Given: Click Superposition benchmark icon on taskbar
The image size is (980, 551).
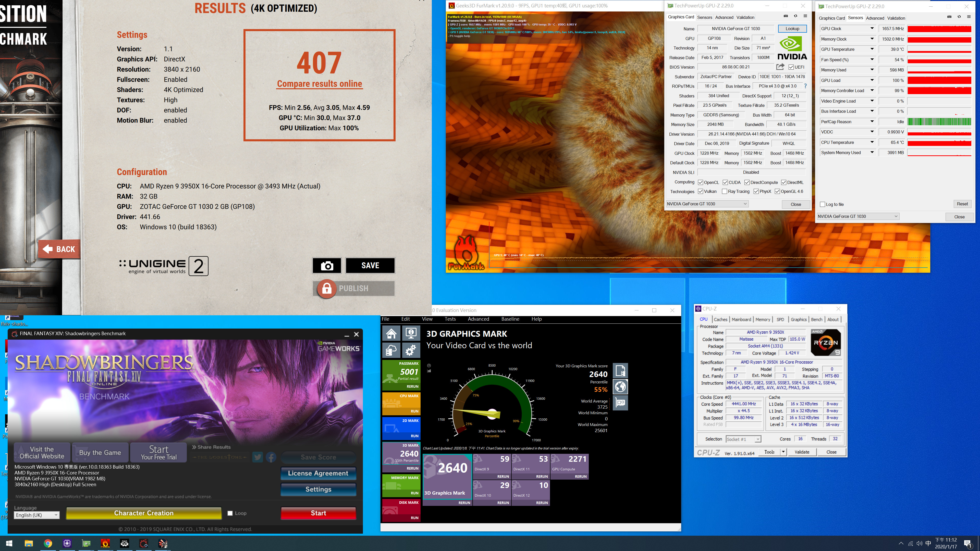Looking at the screenshot, I should click(x=163, y=543).
